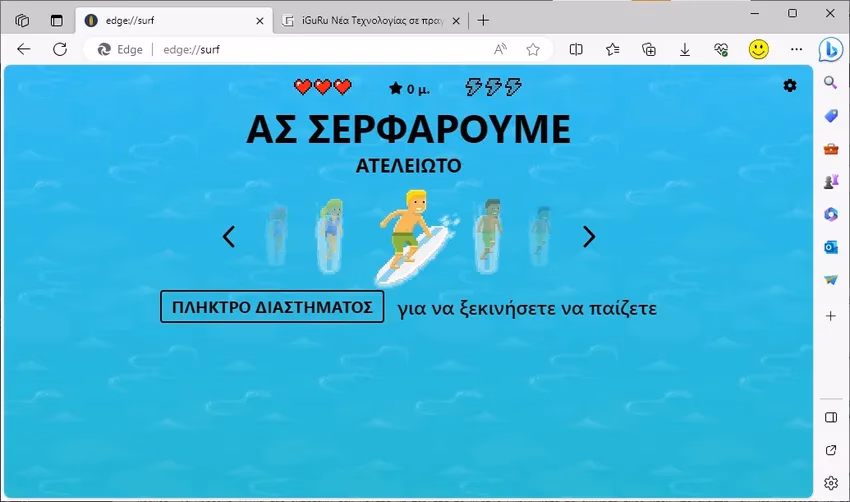Open link in new window sidebar icon
Screen dimensions: 850x502
830,450
